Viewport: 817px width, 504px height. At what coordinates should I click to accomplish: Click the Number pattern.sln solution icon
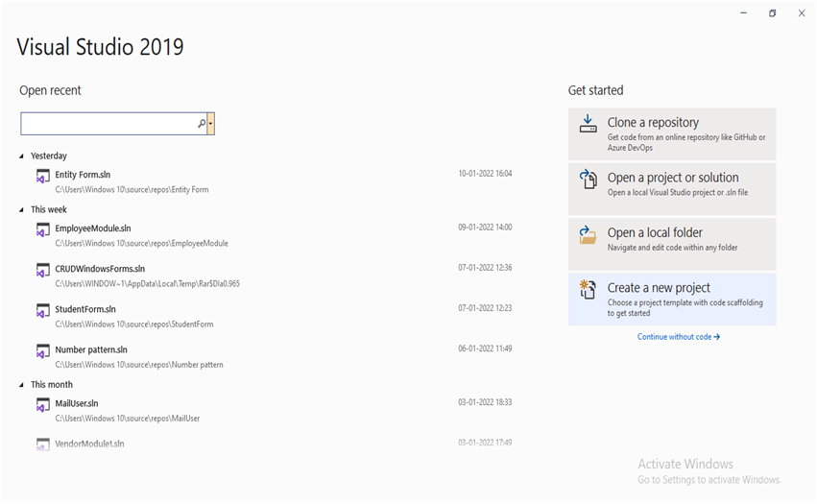[42, 351]
